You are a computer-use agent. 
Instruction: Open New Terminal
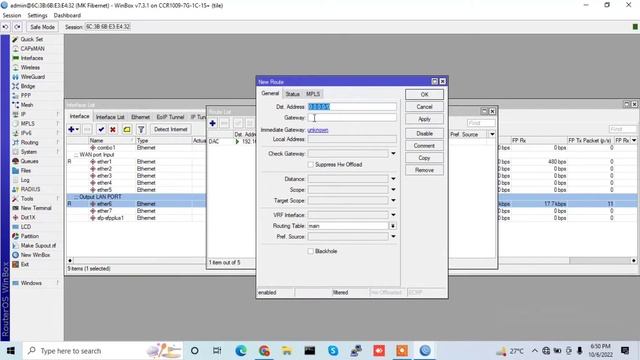36,208
